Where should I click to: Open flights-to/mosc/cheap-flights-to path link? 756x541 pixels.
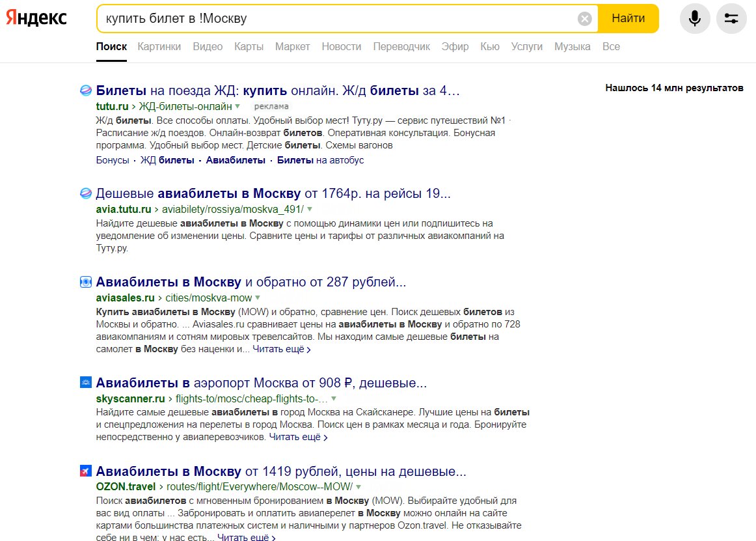[252, 398]
